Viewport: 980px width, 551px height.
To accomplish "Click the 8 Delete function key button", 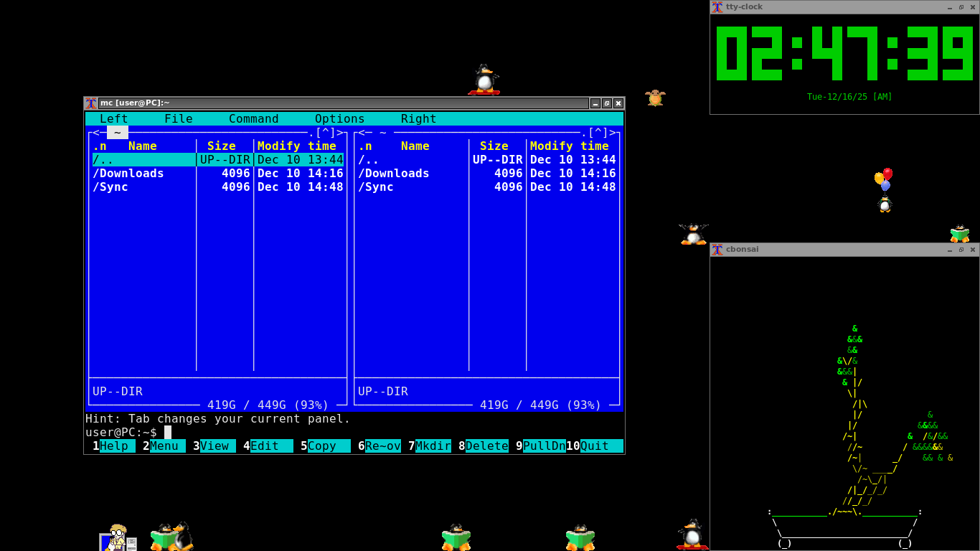I will coord(484,446).
